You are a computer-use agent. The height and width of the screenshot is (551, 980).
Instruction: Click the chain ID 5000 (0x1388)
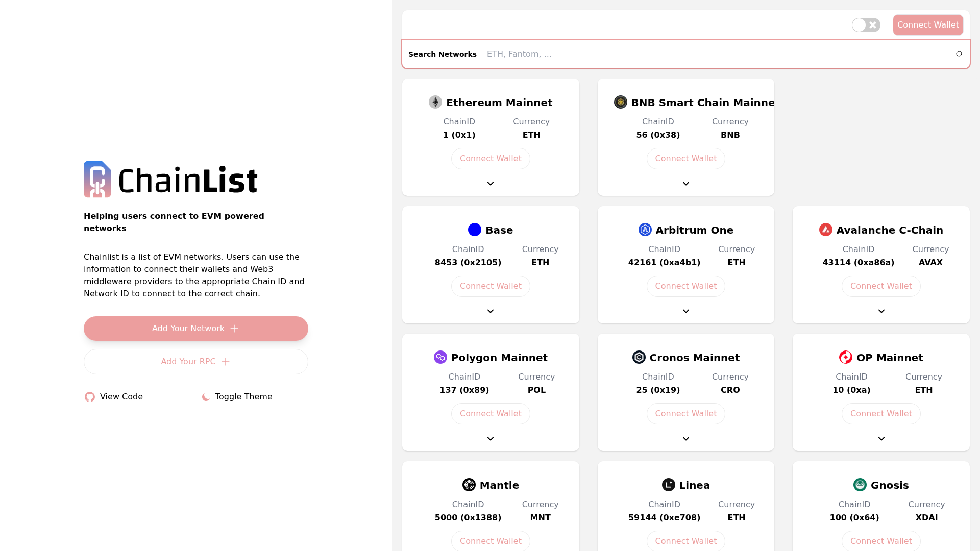click(468, 518)
